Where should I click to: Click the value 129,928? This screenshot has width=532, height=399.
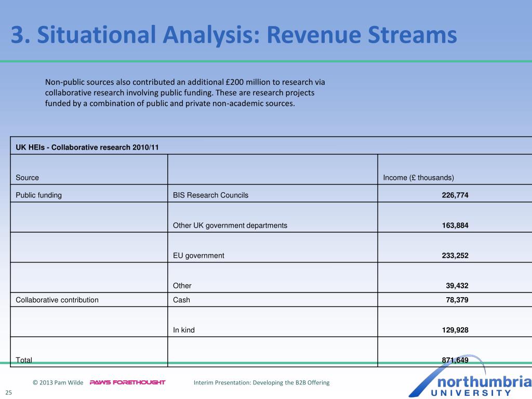point(455,330)
